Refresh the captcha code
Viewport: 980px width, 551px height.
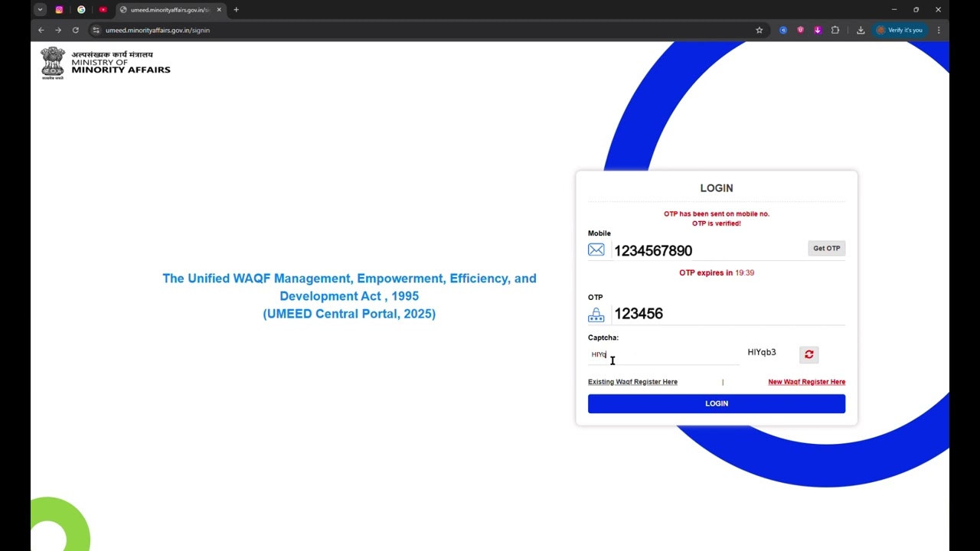[x=809, y=354]
